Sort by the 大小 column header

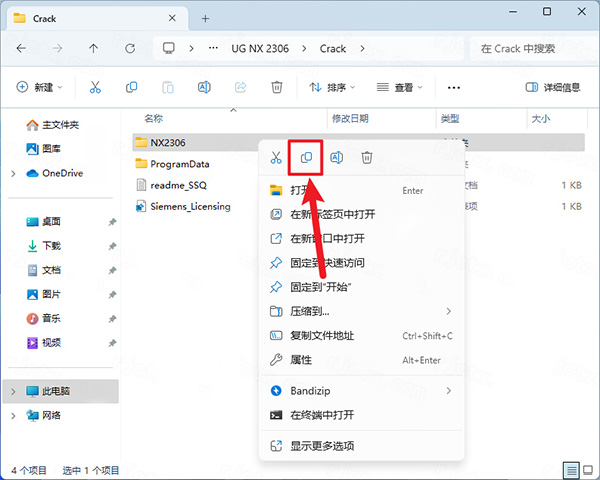tap(540, 119)
